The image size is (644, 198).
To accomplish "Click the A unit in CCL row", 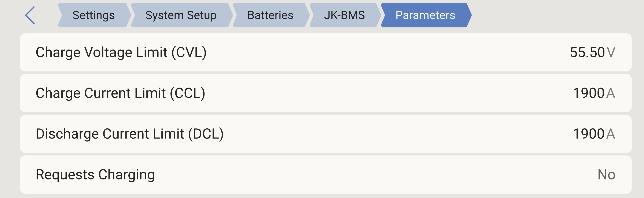I will pyautogui.click(x=611, y=93).
